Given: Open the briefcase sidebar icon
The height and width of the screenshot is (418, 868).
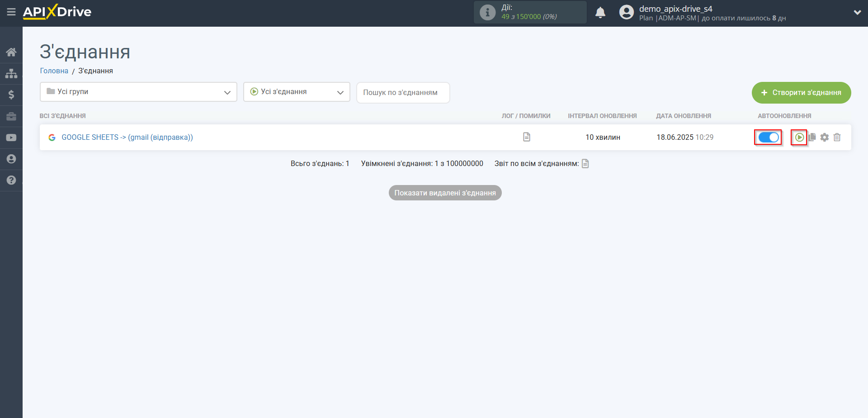Looking at the screenshot, I should pyautogui.click(x=11, y=116).
